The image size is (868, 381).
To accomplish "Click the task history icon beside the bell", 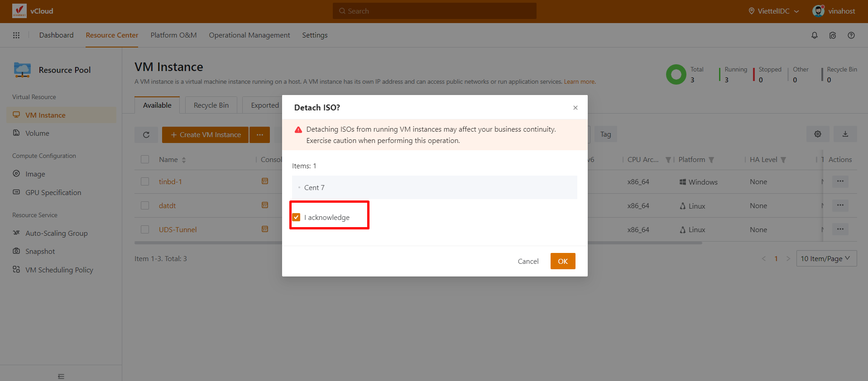I will 833,35.
